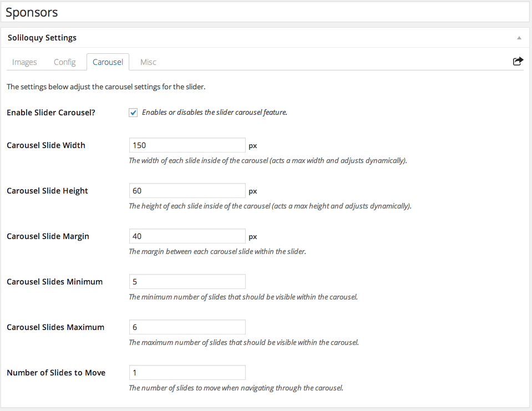Click the export share arrow icon
Viewport: 532px width, 411px height.
point(518,61)
